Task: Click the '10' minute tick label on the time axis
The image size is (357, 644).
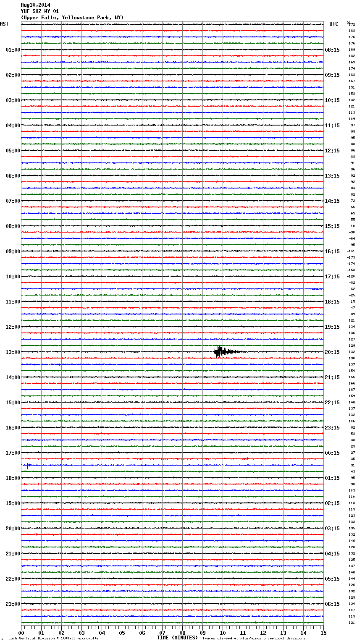Action: pyautogui.click(x=223, y=633)
